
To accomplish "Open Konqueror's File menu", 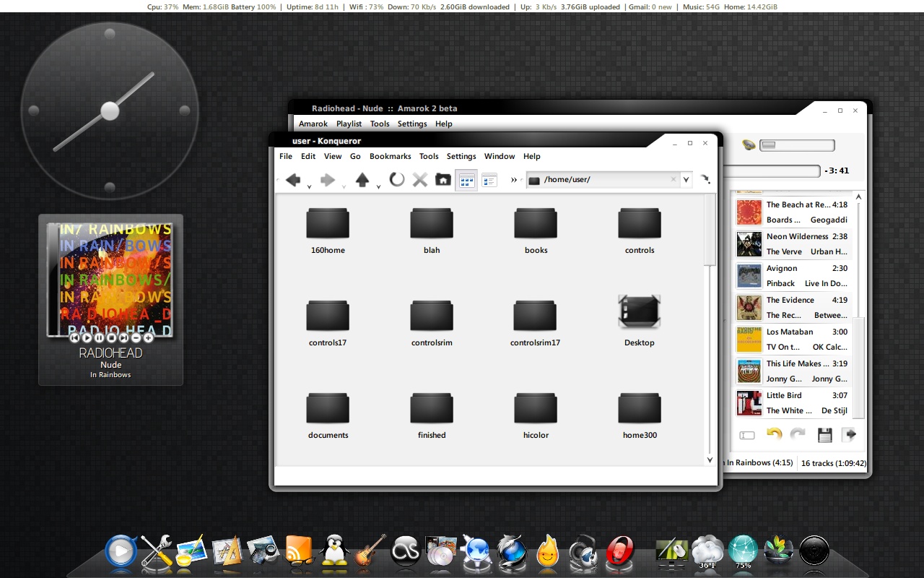I will click(286, 156).
